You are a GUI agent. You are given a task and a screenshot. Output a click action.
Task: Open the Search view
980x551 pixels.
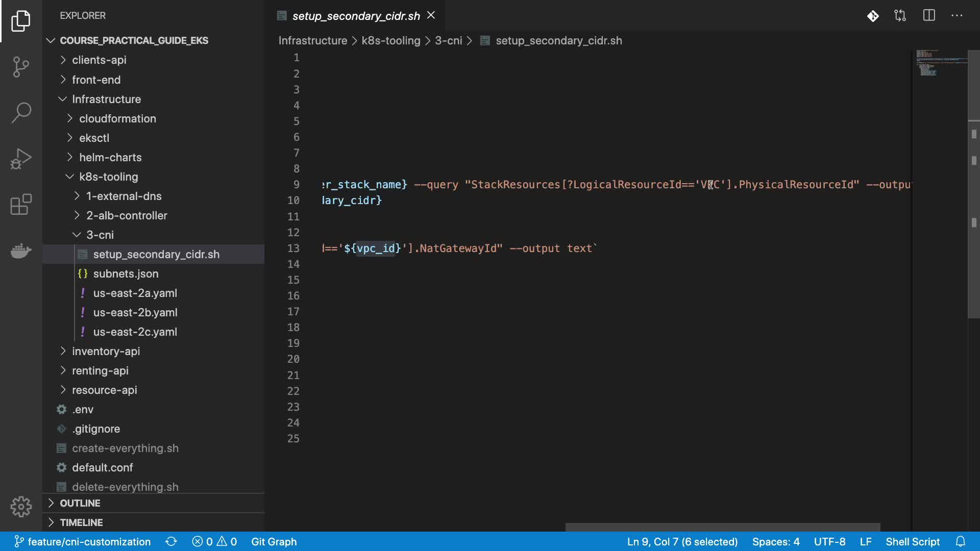21,113
